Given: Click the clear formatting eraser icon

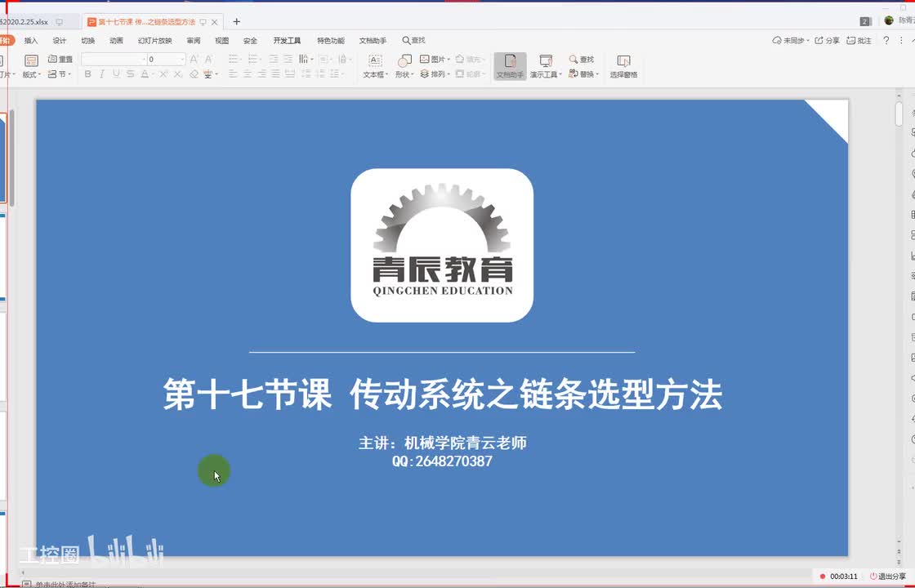Looking at the screenshot, I should pyautogui.click(x=194, y=74).
